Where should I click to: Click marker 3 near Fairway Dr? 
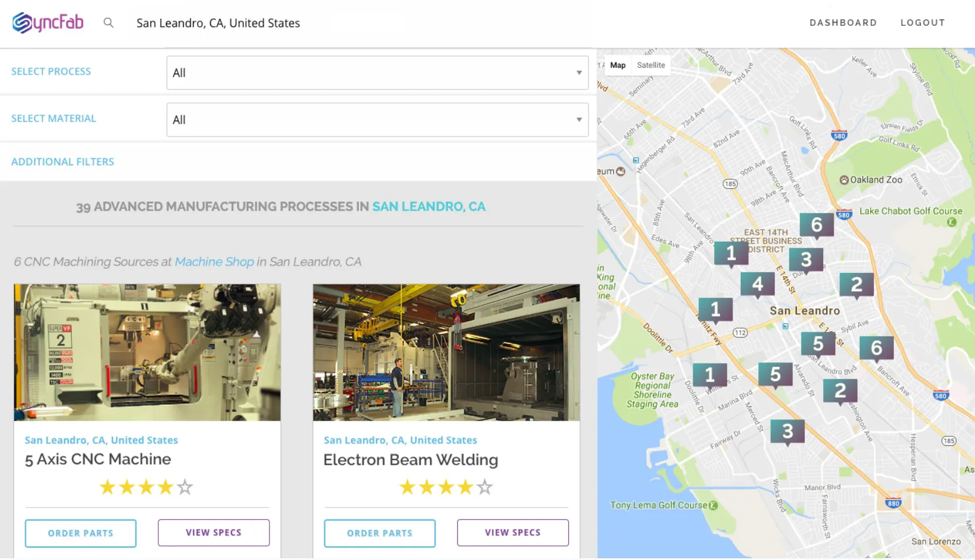tap(787, 431)
